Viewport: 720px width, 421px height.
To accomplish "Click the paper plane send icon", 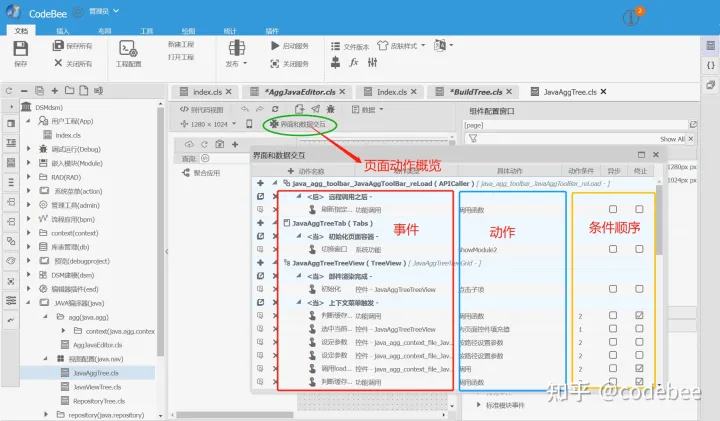I will point(315,109).
